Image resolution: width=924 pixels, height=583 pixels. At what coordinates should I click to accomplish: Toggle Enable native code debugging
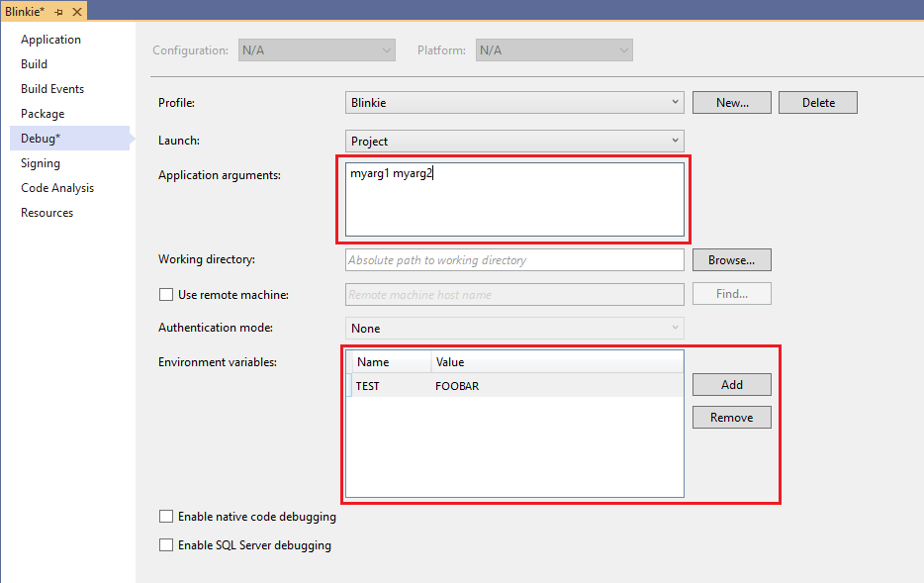coord(166,516)
